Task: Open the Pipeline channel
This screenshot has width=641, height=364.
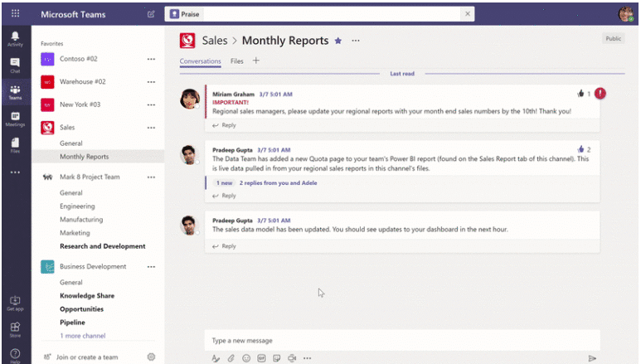Action: (72, 323)
